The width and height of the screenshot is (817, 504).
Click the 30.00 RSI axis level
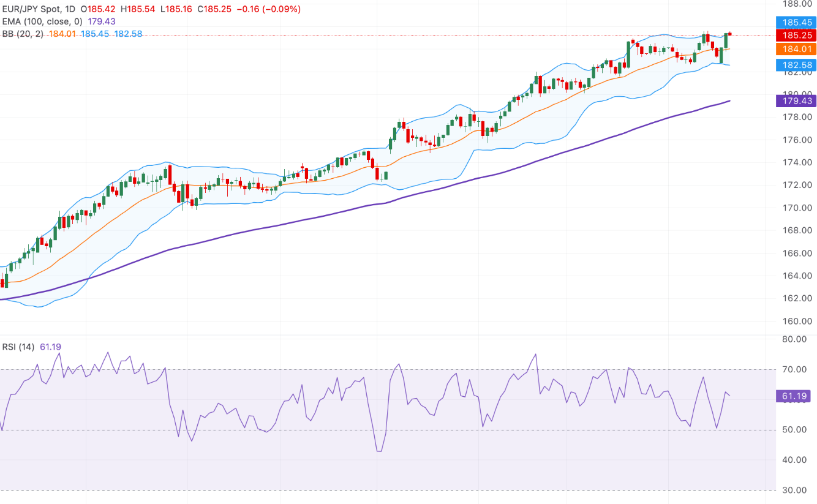795,490
